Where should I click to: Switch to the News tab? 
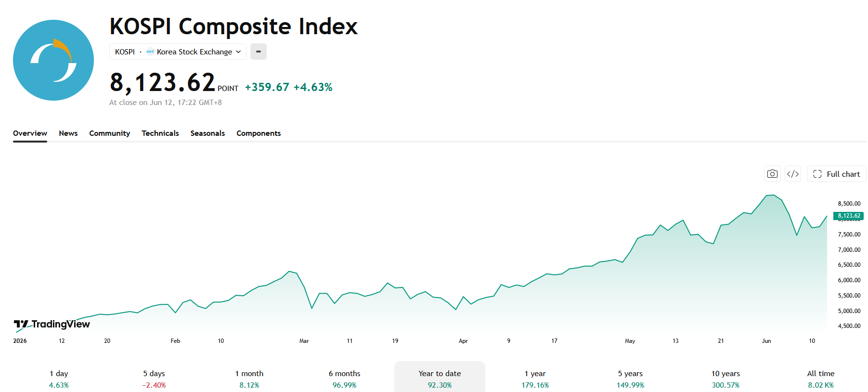68,133
